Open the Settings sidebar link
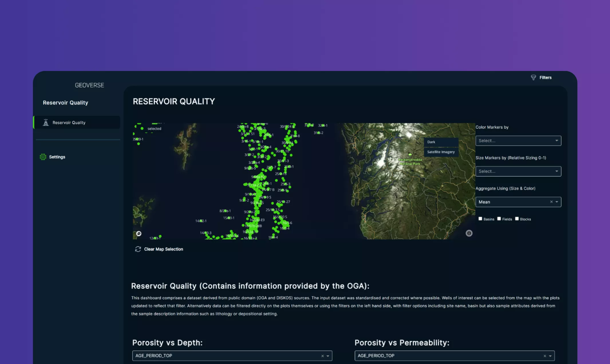The image size is (610, 364). [57, 157]
